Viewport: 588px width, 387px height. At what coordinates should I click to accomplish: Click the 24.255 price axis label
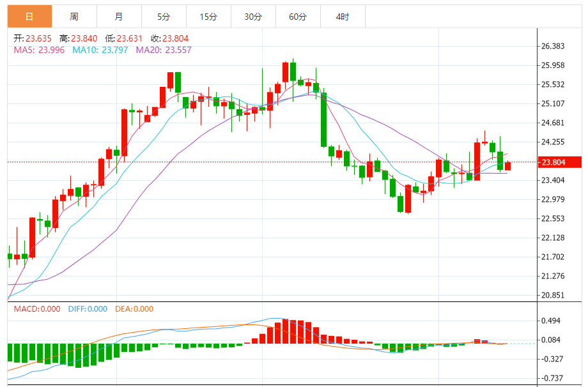pos(553,142)
